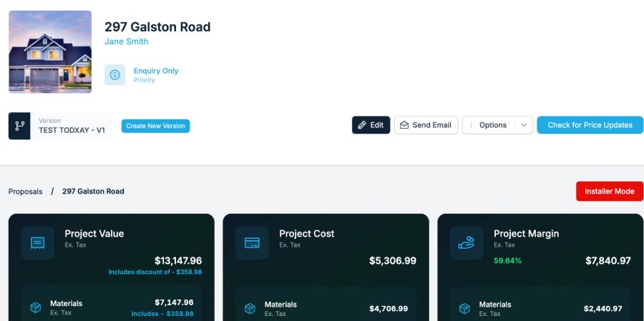Go to Proposals in the breadcrumb
Screen dimensions: 644x321
tap(25, 192)
